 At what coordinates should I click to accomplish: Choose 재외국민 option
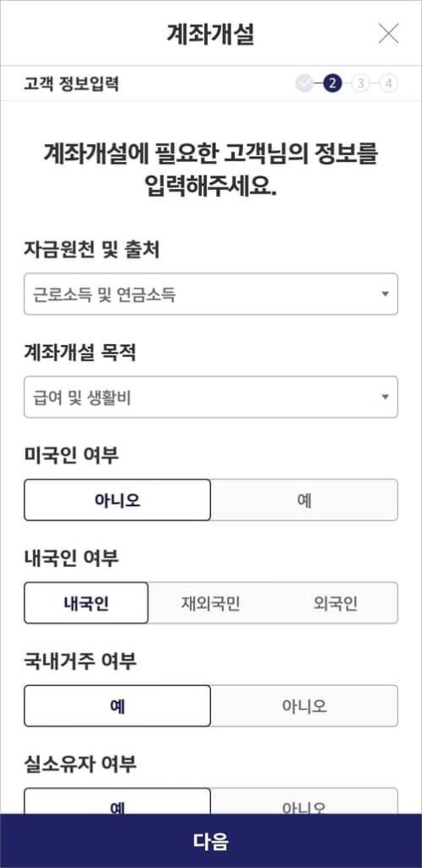[x=211, y=603]
